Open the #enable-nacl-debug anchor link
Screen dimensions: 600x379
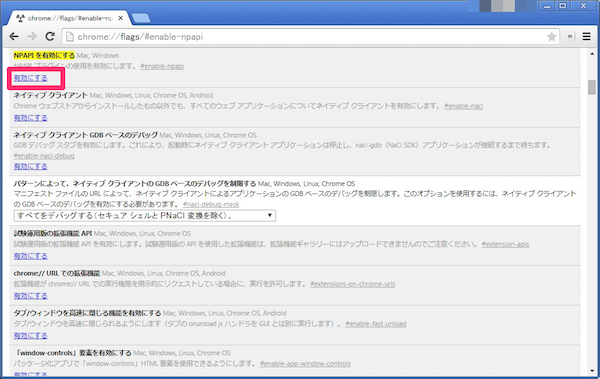(44, 156)
